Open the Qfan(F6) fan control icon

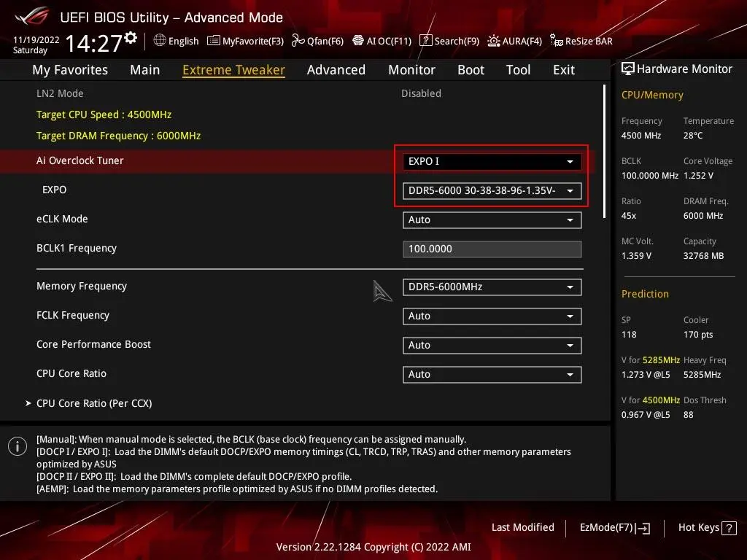(298, 41)
